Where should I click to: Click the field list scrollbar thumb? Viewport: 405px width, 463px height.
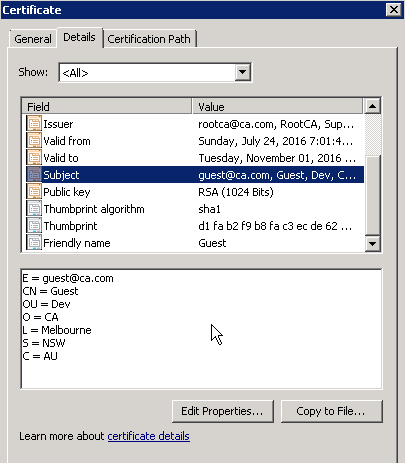373,195
